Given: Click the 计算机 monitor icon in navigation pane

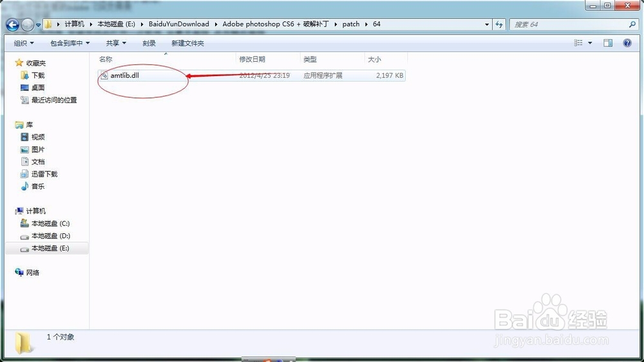Looking at the screenshot, I should tap(19, 211).
